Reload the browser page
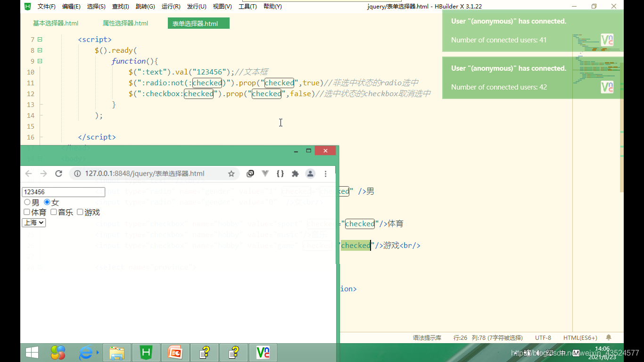The width and height of the screenshot is (644, 362). 59,173
